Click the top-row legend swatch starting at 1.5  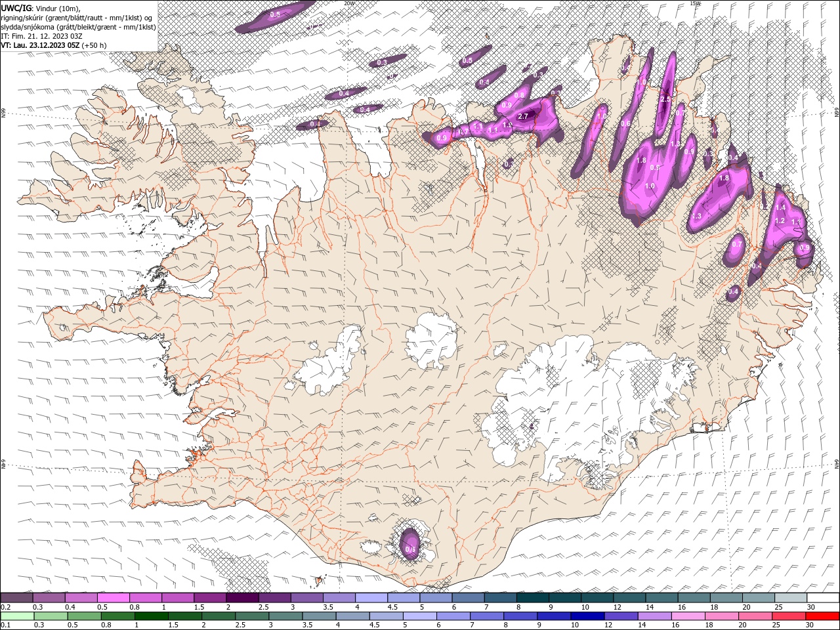[x=209, y=598]
